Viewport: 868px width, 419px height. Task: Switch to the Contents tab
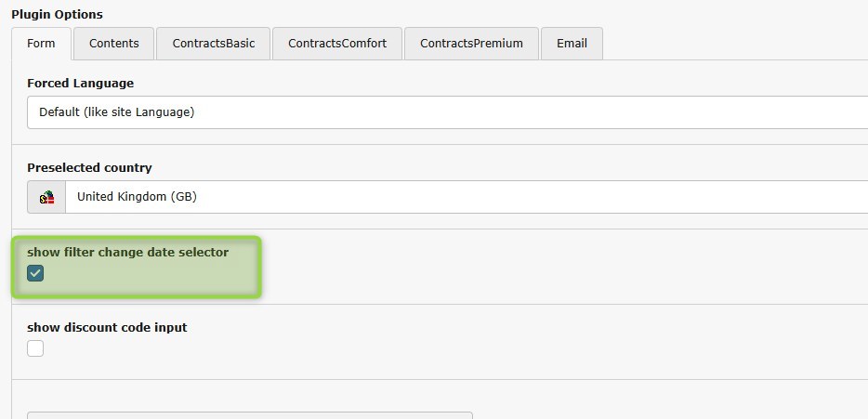(x=114, y=44)
